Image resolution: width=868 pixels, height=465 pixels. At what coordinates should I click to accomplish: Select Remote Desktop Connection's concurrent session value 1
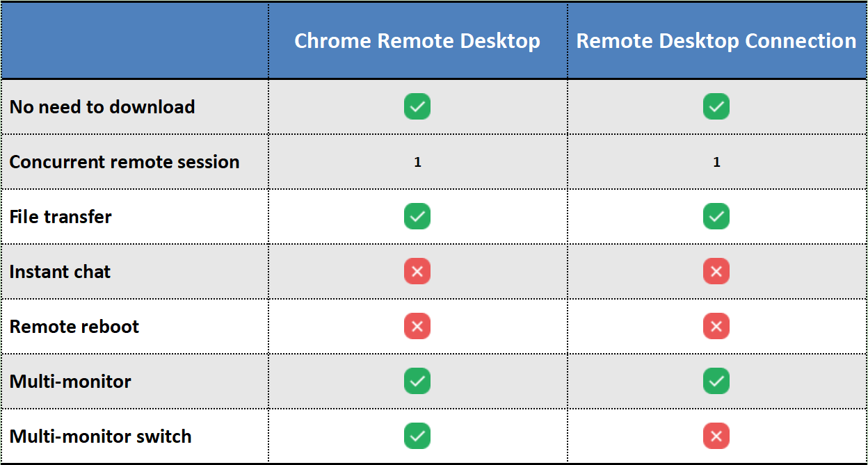716,162
